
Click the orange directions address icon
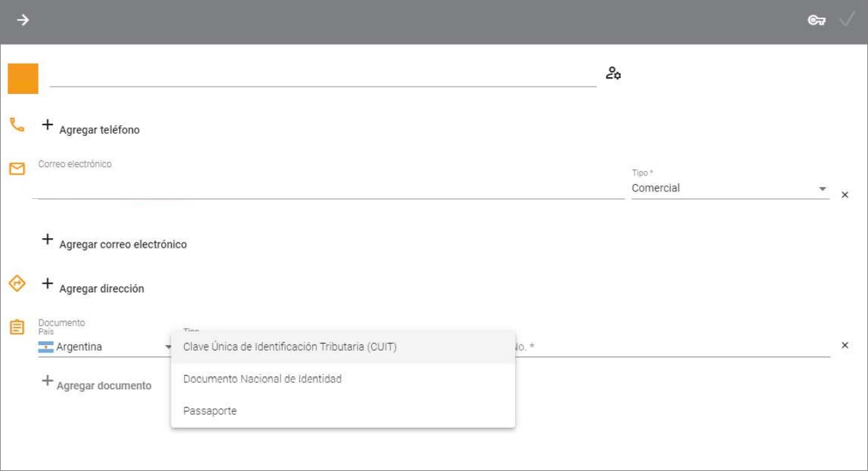click(x=17, y=283)
